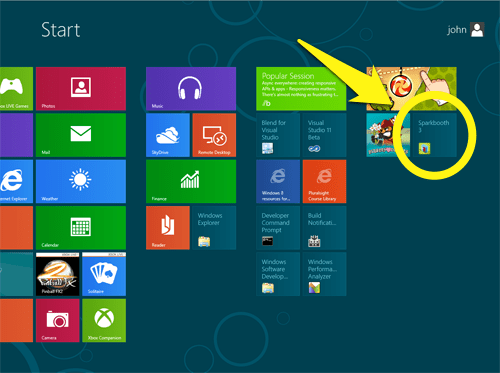This screenshot has height=373, width=500.
Task: Open the Camera tile
Action: coord(58,320)
